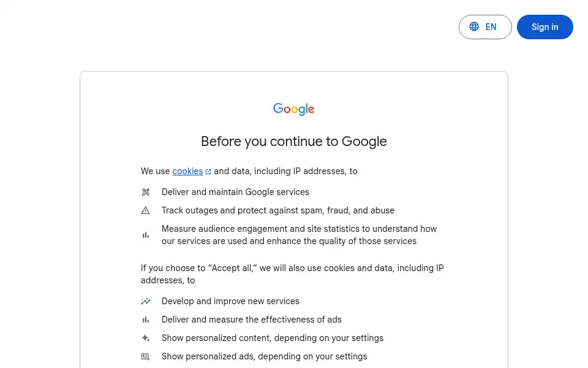Screen dimensions: 588x368
Task: Click the warning triangle icon beside Track outages
Action: pos(146,210)
